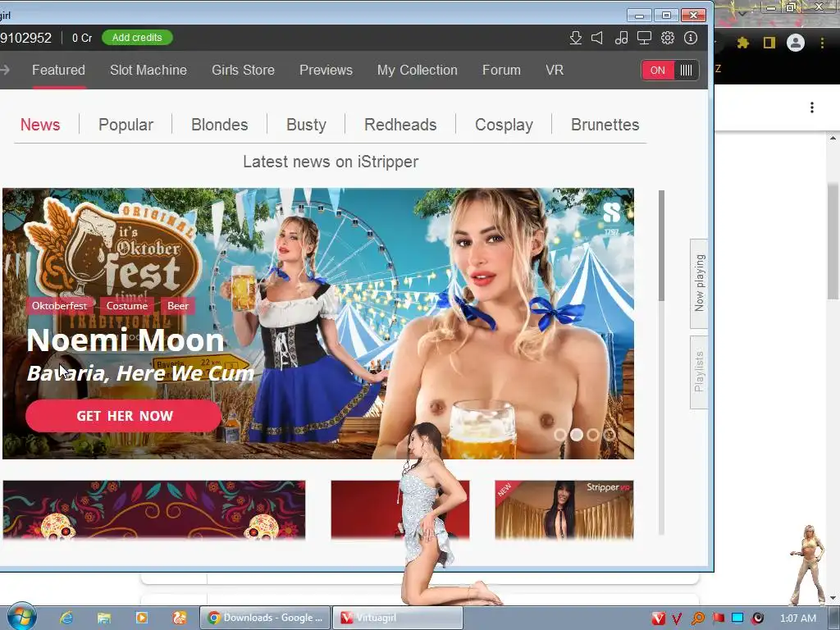The width and height of the screenshot is (840, 630).
Task: Open the Forum tab
Action: coord(501,71)
